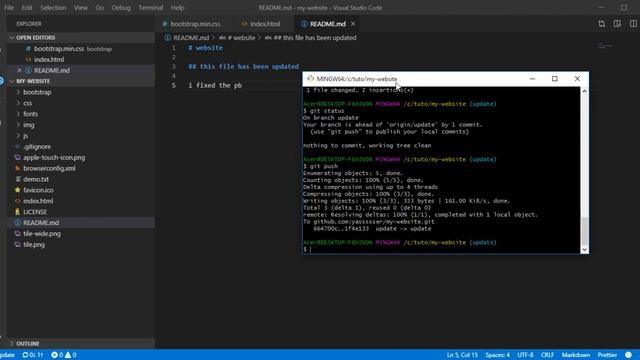
Task: Close README.md from Open Editors list
Action: (x=19, y=70)
